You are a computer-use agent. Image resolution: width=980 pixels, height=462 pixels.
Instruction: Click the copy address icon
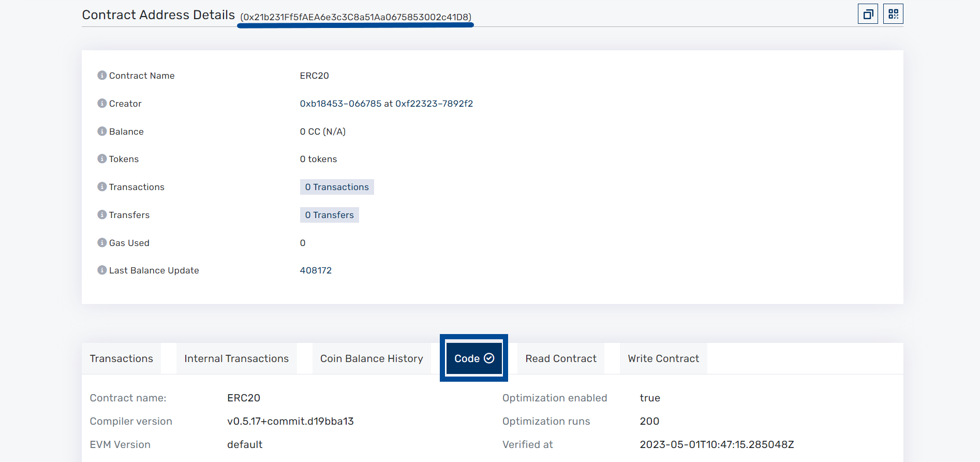[868, 14]
